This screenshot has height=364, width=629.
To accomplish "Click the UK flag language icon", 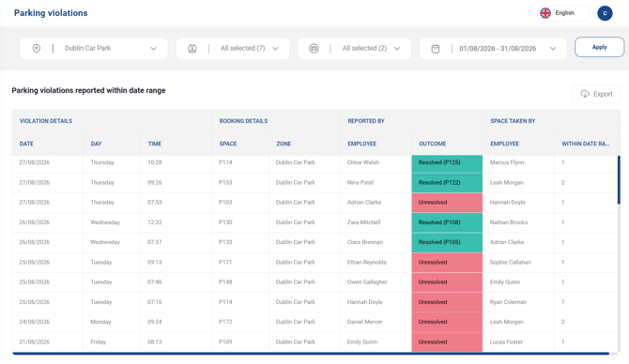I will [545, 13].
